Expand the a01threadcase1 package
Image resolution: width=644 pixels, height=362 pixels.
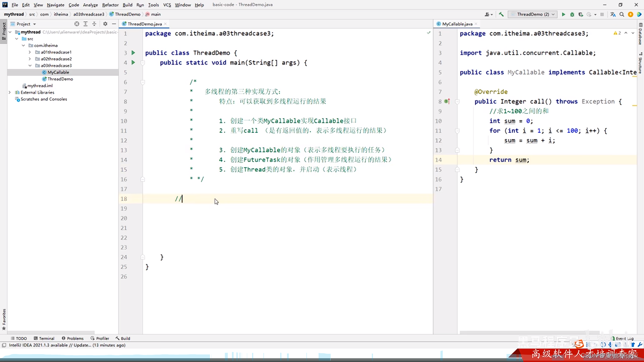click(x=30, y=52)
